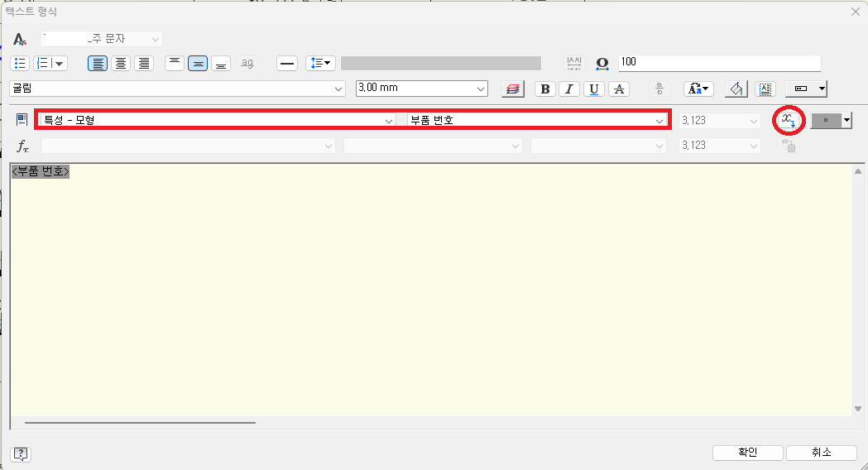The height and width of the screenshot is (470, 868).
Task: Expand the 특성 - 모형 type dropdown
Action: point(217,121)
